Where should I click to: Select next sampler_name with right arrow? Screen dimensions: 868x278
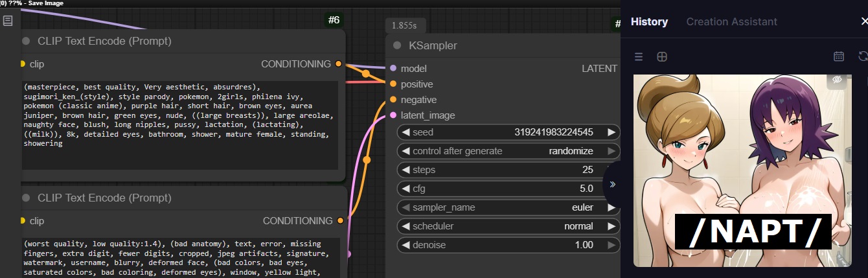point(611,207)
